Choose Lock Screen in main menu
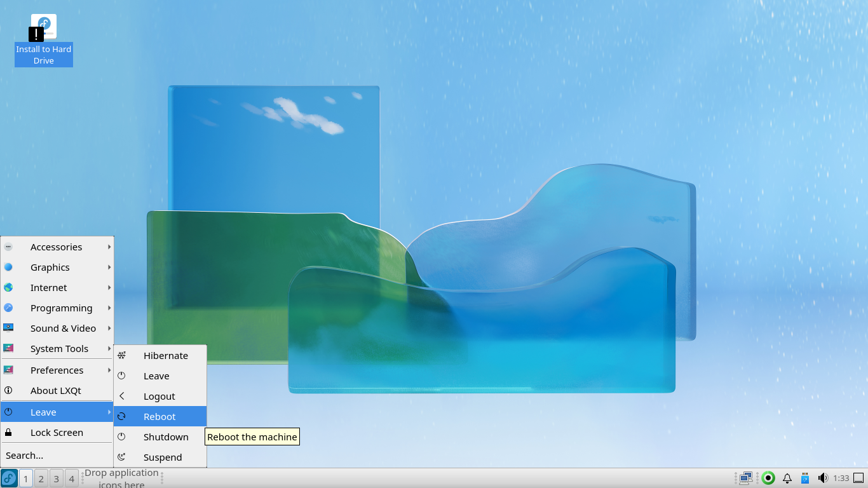This screenshot has height=488, width=868. [x=57, y=432]
